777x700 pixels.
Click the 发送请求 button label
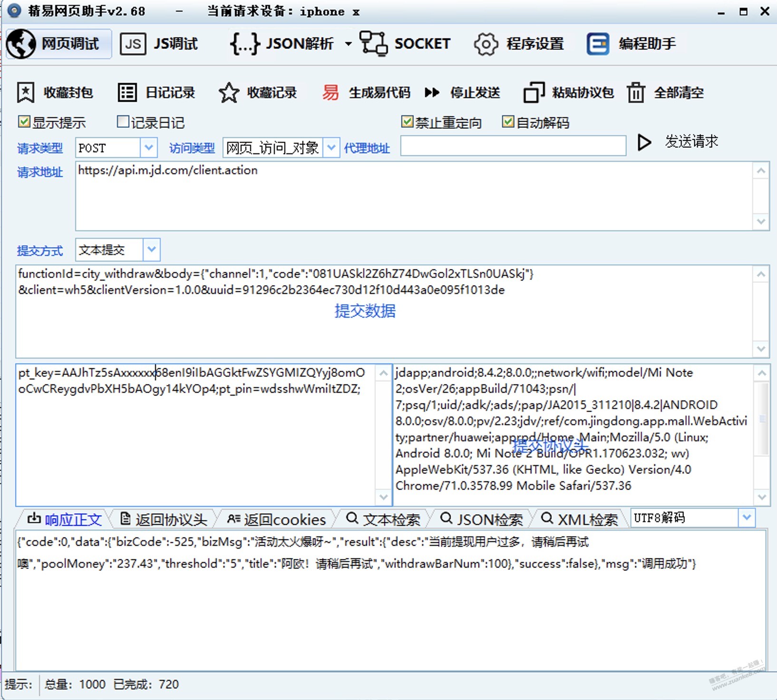tap(691, 141)
